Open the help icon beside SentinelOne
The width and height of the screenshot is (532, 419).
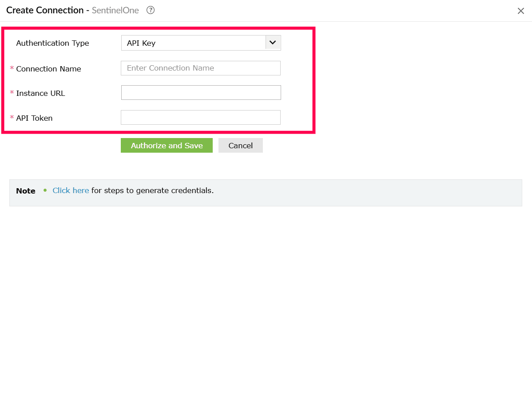tap(150, 10)
